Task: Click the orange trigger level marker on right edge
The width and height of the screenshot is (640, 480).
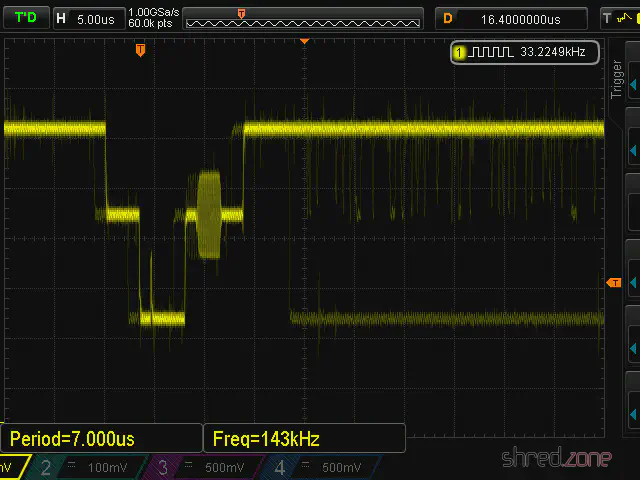Action: [x=615, y=284]
